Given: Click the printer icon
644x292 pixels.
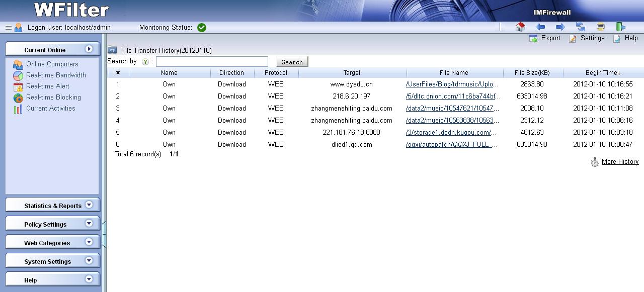Looking at the screenshot, I should (600, 27).
